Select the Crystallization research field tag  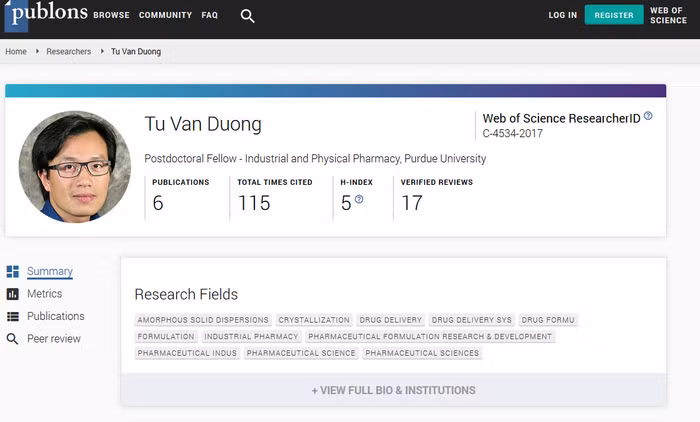pos(314,320)
